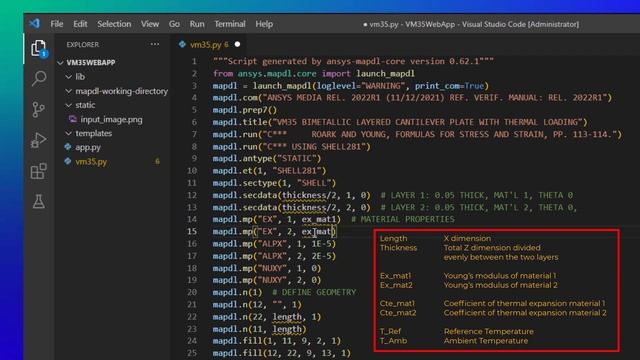Open the Extensions view icon
Viewport: 640px width, 360px height.
coord(38,171)
